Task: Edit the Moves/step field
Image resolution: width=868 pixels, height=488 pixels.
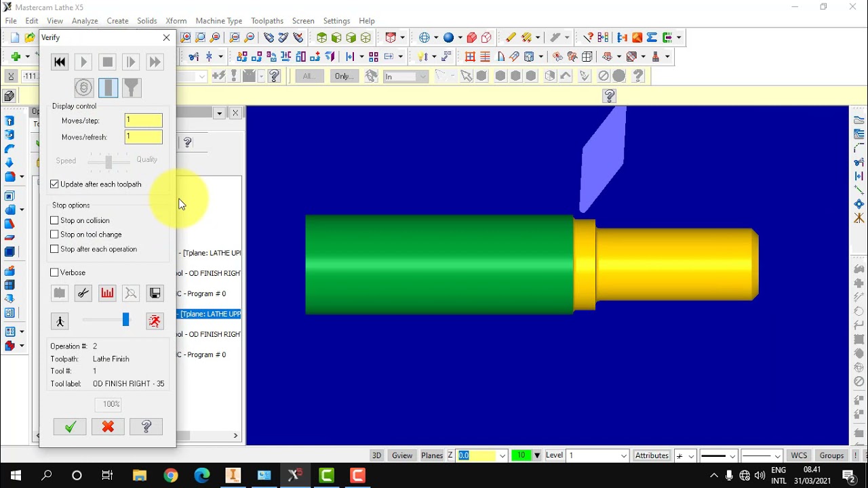Action: click(143, 120)
